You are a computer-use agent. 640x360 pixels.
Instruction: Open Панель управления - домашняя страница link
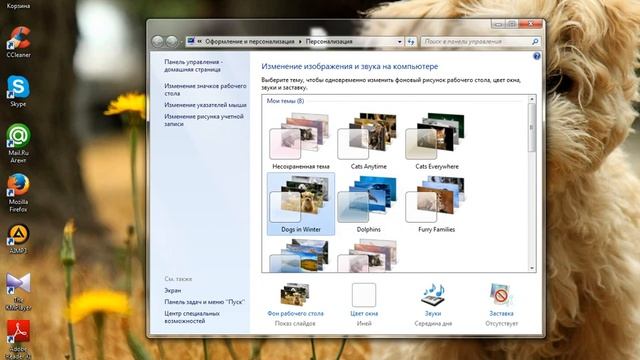193,66
